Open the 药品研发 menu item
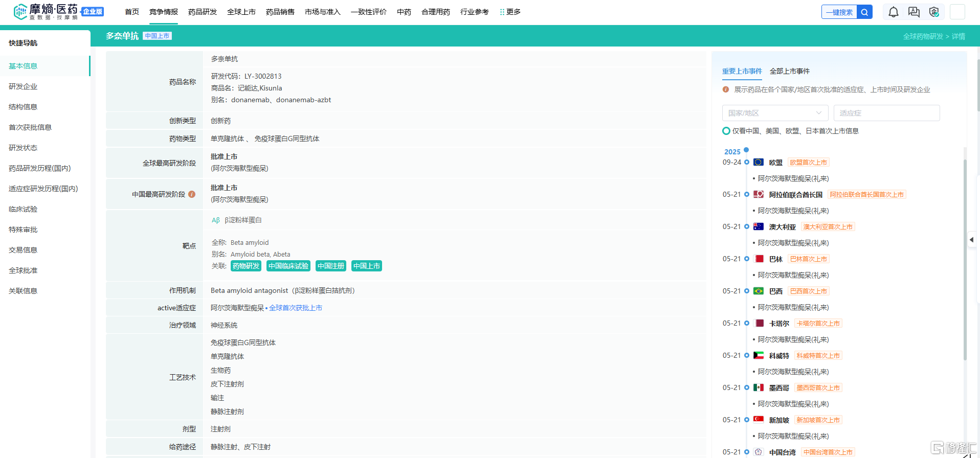Image resolution: width=980 pixels, height=458 pixels. pos(203,12)
